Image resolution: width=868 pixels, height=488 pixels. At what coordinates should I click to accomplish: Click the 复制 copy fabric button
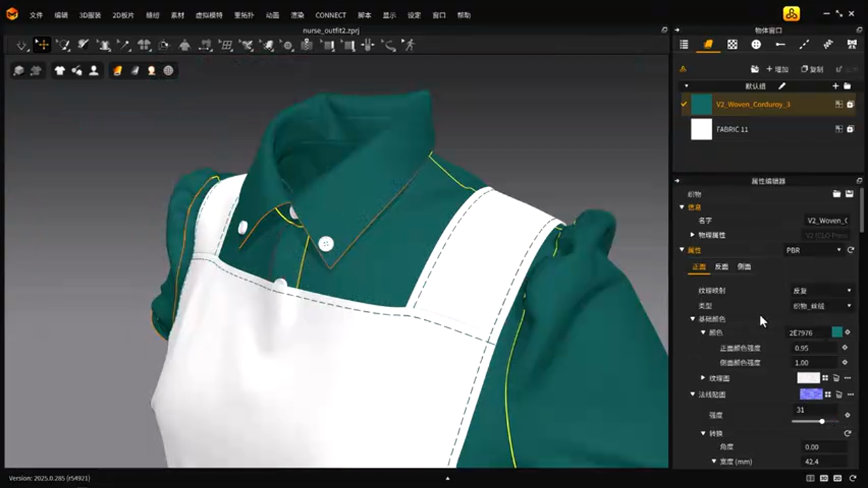pos(812,69)
